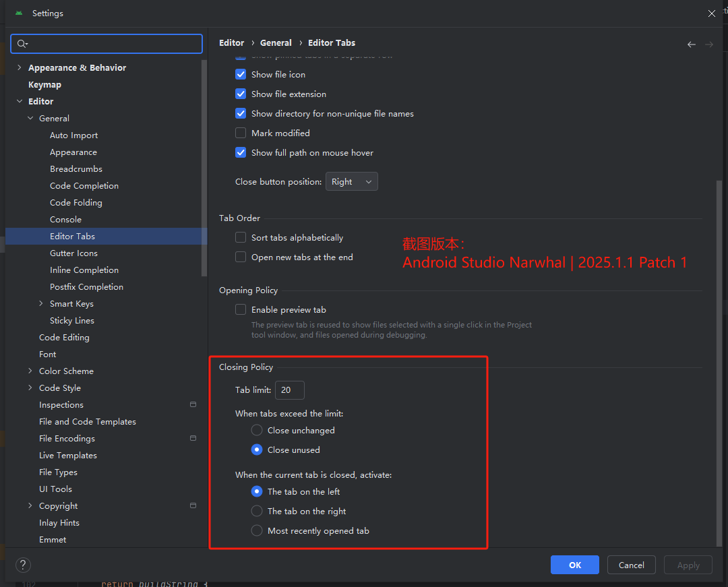
Task: Click the Cancel button
Action: pyautogui.click(x=632, y=565)
